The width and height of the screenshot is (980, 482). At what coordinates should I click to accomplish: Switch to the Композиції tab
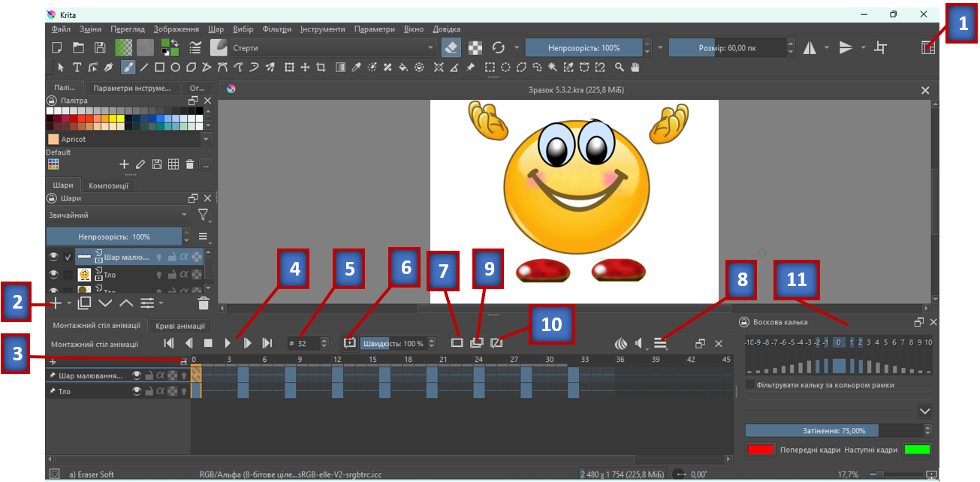pos(109,185)
